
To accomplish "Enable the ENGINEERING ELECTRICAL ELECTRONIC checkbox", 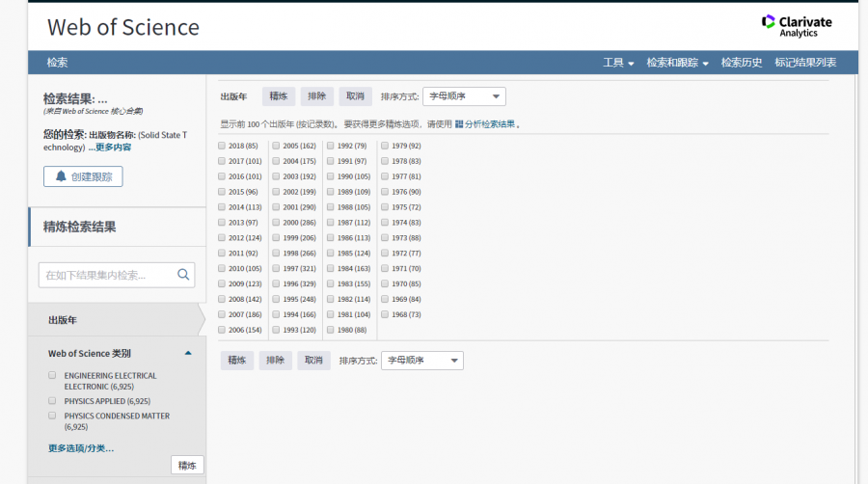I will [52, 375].
